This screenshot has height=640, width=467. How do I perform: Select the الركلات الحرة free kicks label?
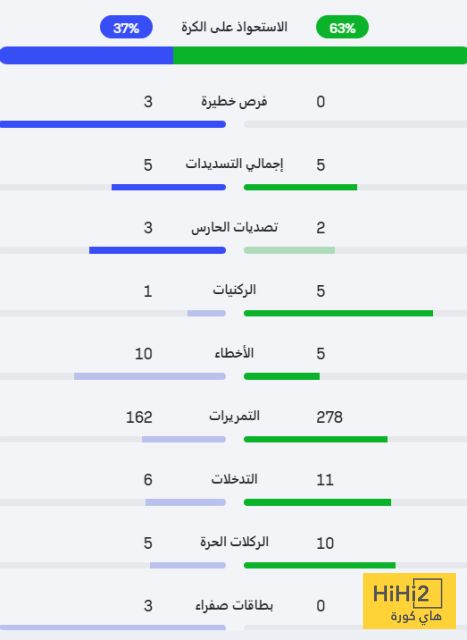pos(234,542)
